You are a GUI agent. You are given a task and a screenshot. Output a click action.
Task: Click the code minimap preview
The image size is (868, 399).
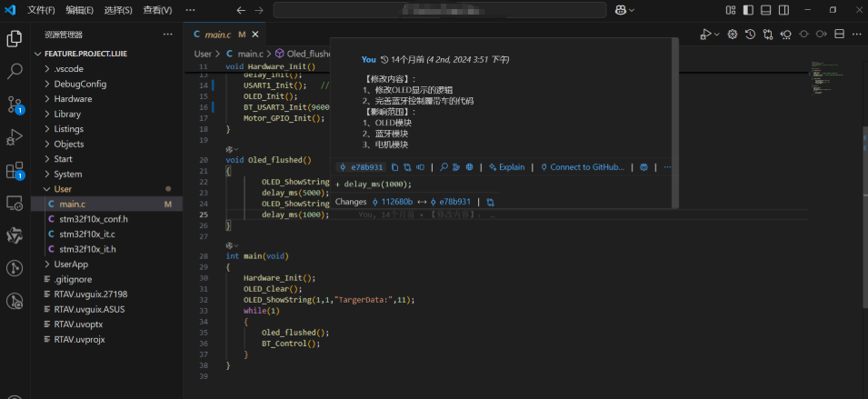point(828,78)
